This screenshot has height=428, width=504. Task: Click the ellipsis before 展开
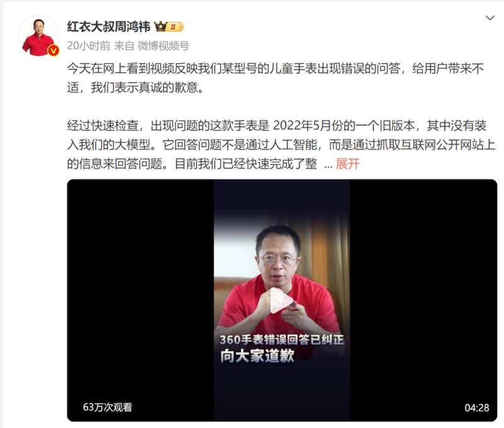328,165
